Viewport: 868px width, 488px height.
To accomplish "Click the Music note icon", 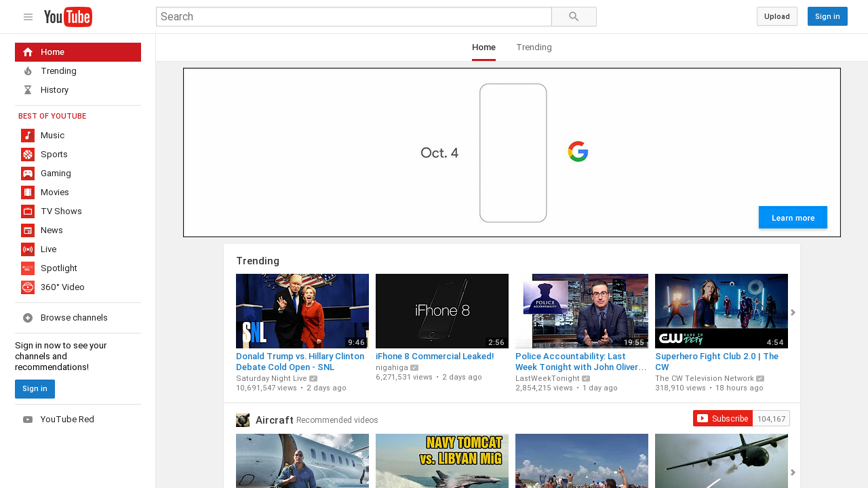I will pos(28,136).
